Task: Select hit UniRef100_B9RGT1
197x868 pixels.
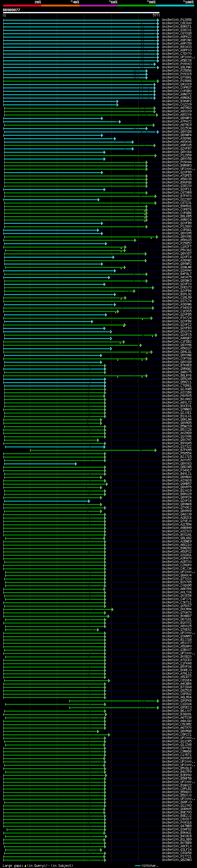Action: click(x=177, y=26)
